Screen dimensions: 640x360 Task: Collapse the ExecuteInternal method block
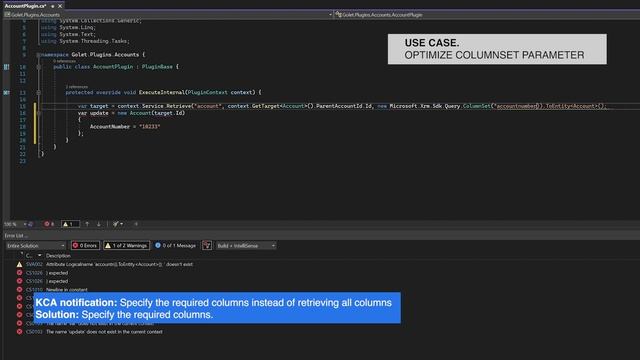39,93
